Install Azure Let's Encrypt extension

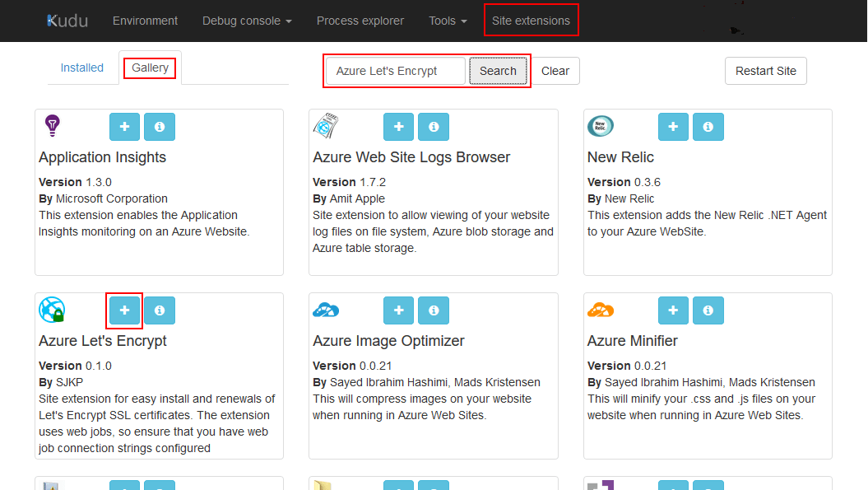pos(124,310)
